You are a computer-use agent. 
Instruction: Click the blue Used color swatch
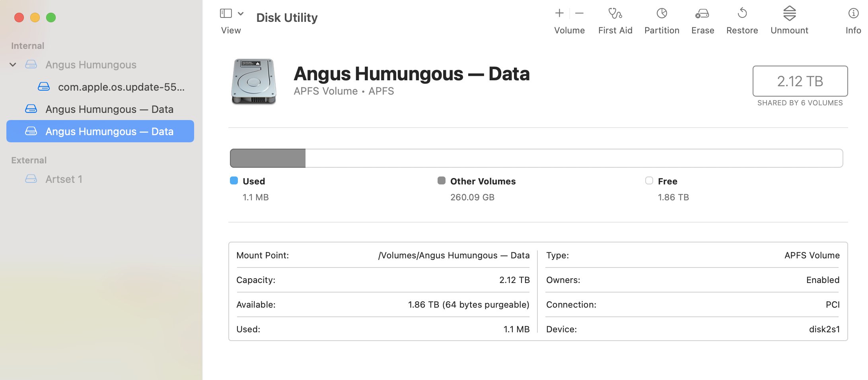234,181
